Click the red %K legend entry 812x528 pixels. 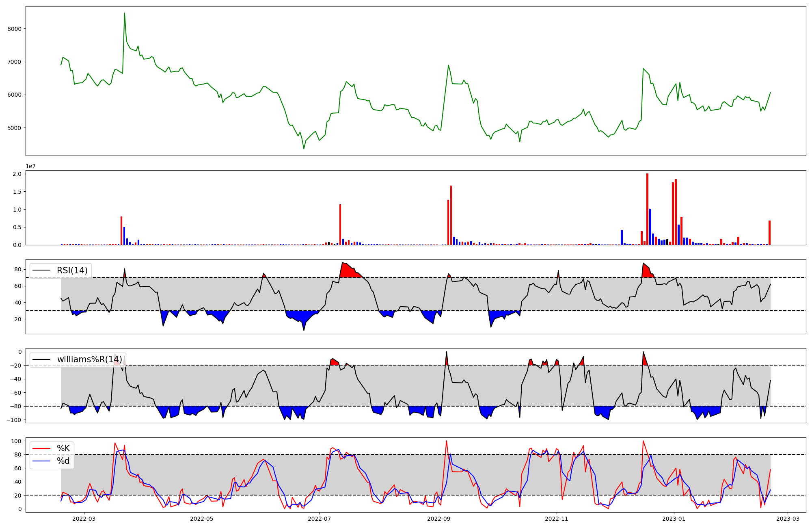63,448
